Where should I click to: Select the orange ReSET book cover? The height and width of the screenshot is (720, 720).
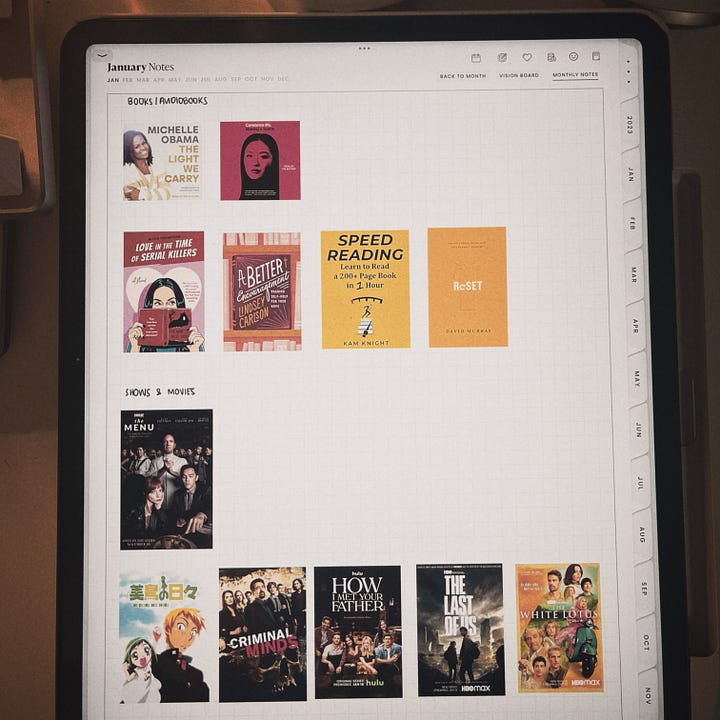point(467,287)
